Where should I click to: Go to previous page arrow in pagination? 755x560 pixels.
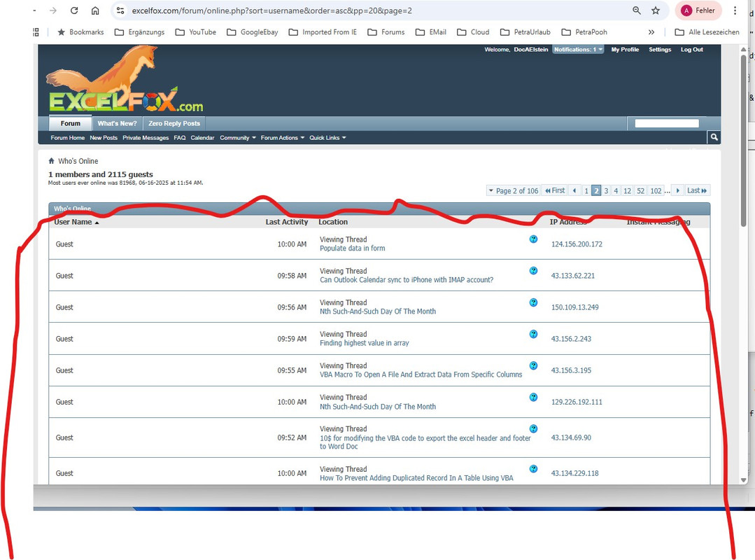tap(574, 190)
